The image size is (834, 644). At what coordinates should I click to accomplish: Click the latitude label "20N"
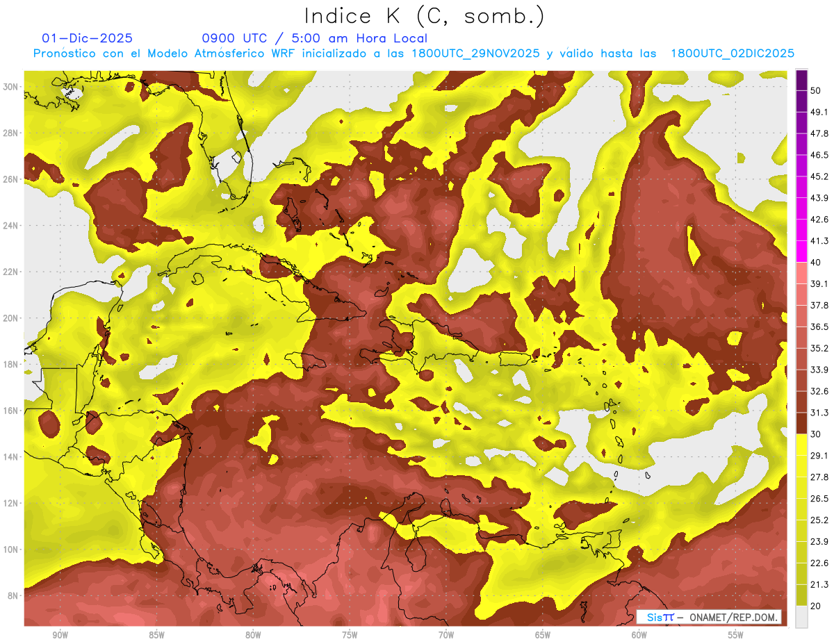12,317
